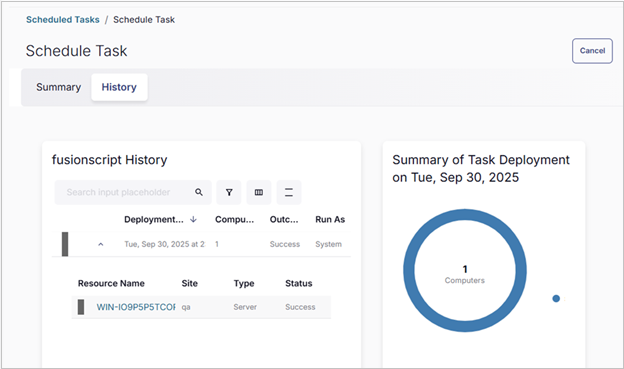Open the Scheduled Tasks breadcrumb link
624x369 pixels.
tap(63, 20)
